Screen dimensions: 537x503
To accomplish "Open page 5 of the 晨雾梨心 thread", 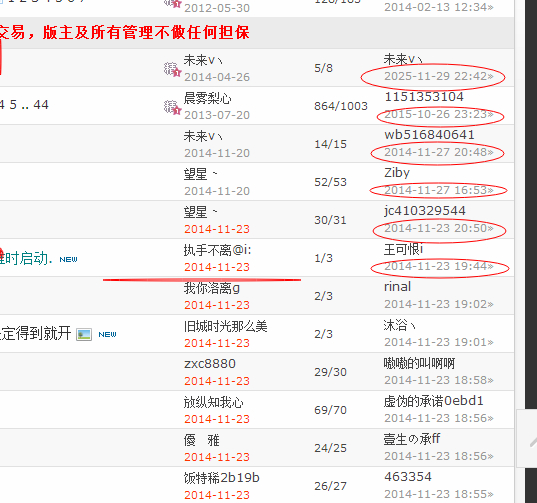I will tap(13, 104).
